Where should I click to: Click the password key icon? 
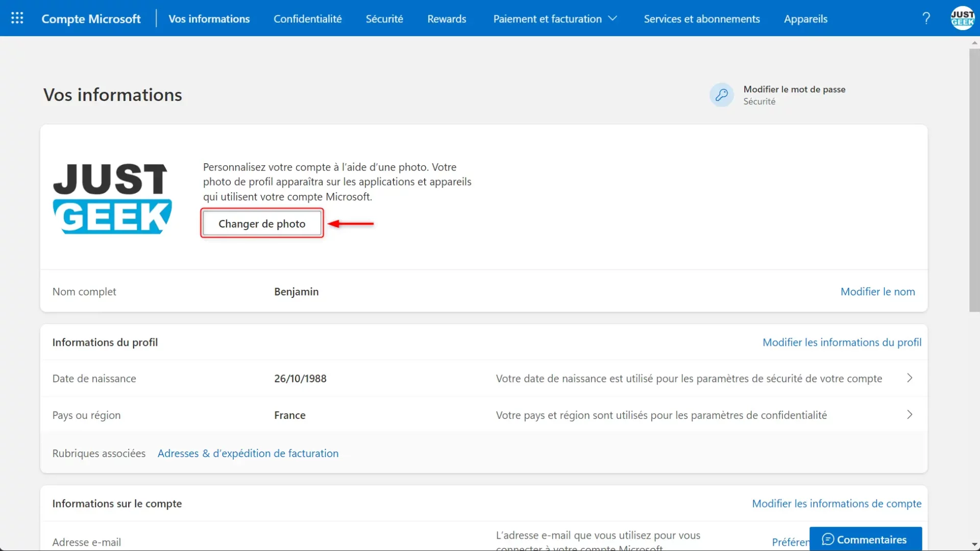(x=721, y=95)
